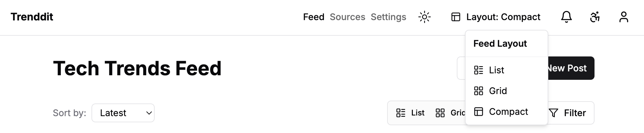The image size is (644, 133).
Task: Click the Compact icon in Feed Layout menu
Action: pyautogui.click(x=478, y=112)
